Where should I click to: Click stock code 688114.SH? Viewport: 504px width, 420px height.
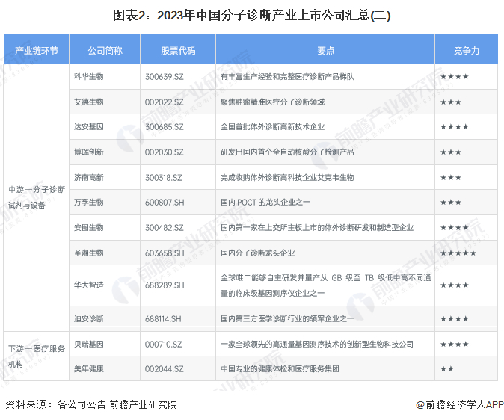pyautogui.click(x=163, y=319)
